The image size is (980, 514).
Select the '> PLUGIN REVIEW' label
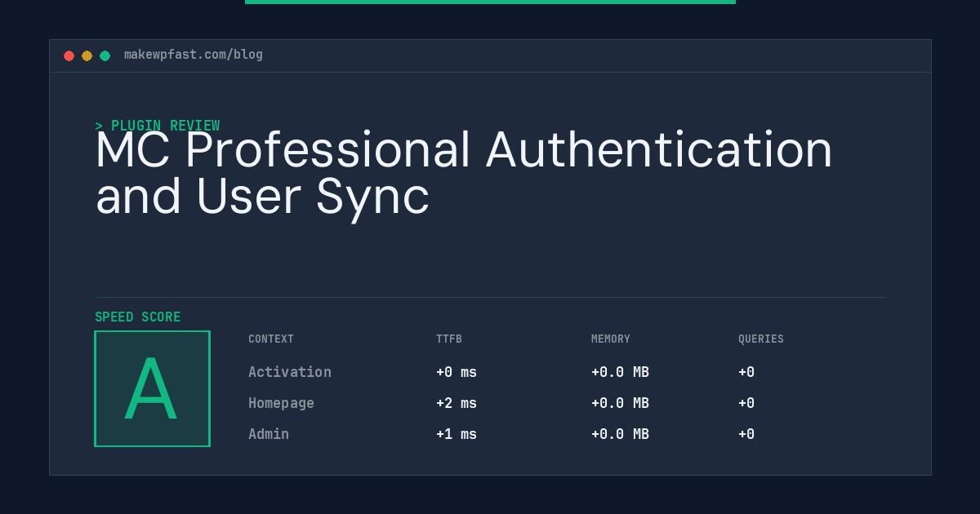point(158,126)
